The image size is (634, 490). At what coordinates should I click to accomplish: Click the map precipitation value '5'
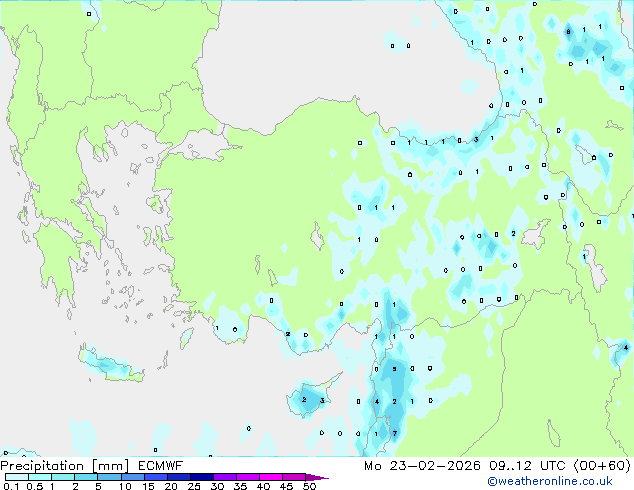(395, 369)
